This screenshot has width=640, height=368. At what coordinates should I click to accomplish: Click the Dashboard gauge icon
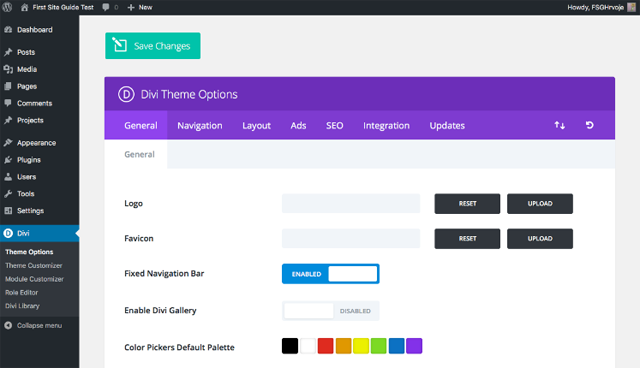(x=8, y=29)
